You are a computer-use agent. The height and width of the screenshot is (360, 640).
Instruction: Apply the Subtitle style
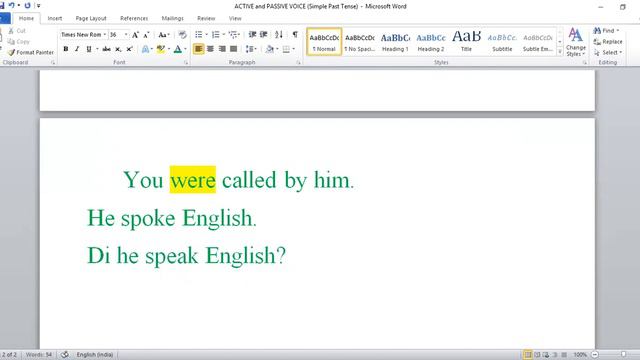pos(502,42)
